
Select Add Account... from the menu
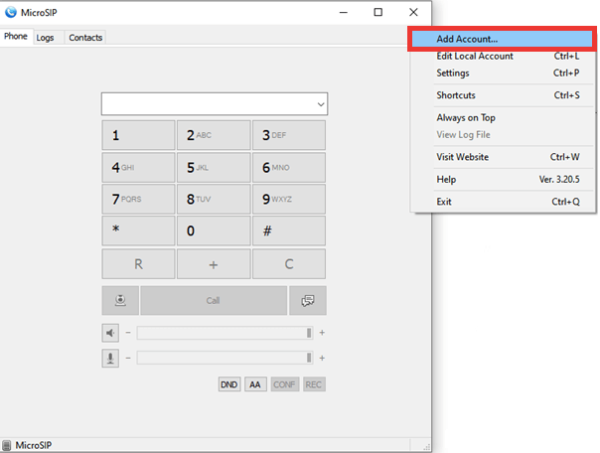pyautogui.click(x=468, y=39)
